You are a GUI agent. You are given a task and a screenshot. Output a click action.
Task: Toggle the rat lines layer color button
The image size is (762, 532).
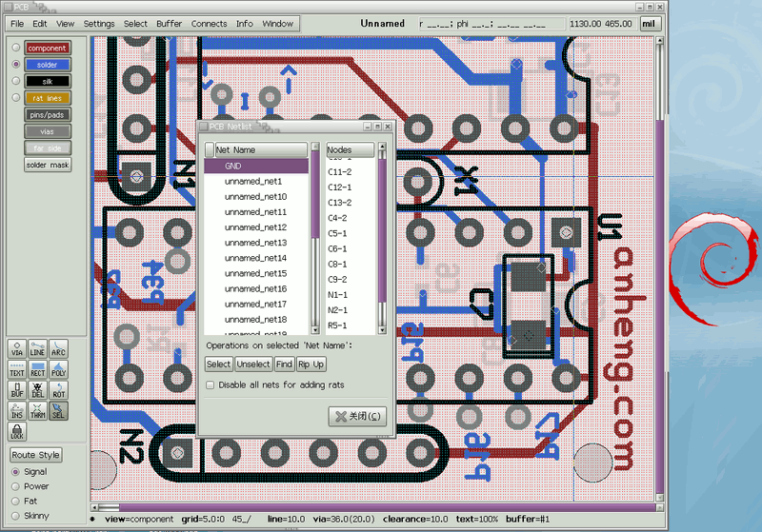[x=48, y=98]
